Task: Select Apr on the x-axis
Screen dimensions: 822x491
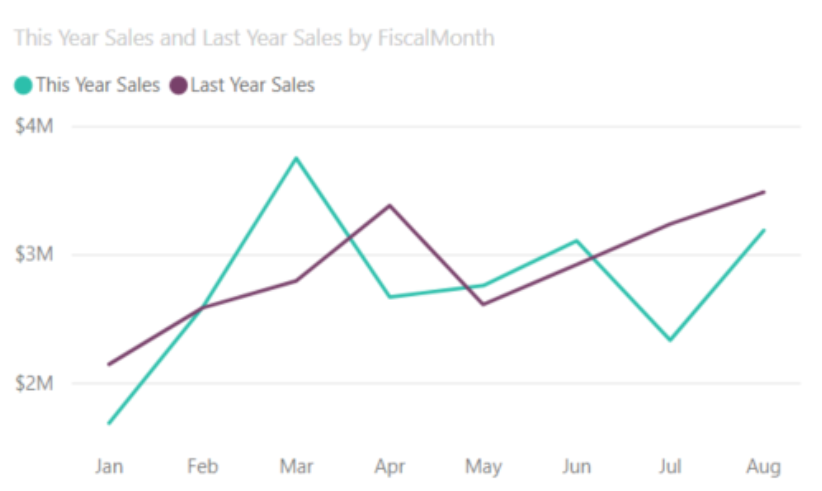Action: [389, 466]
